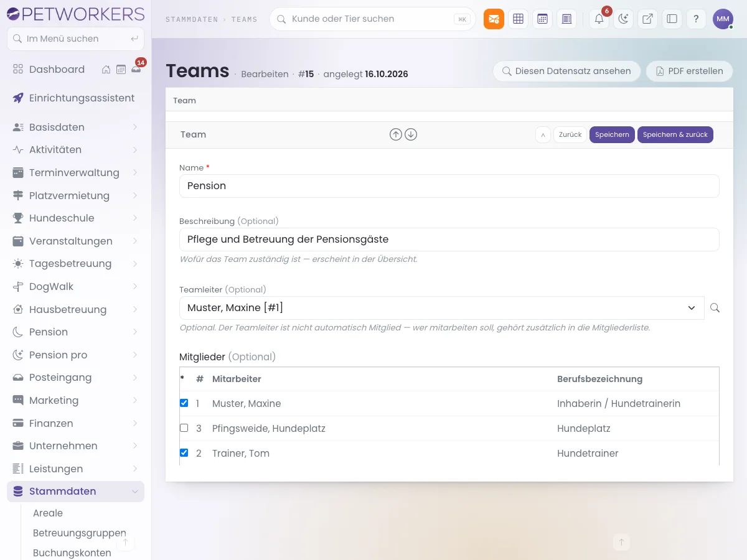
Task: Check the Pfingsweide, Hundeplatz member checkbox
Action: 184,428
